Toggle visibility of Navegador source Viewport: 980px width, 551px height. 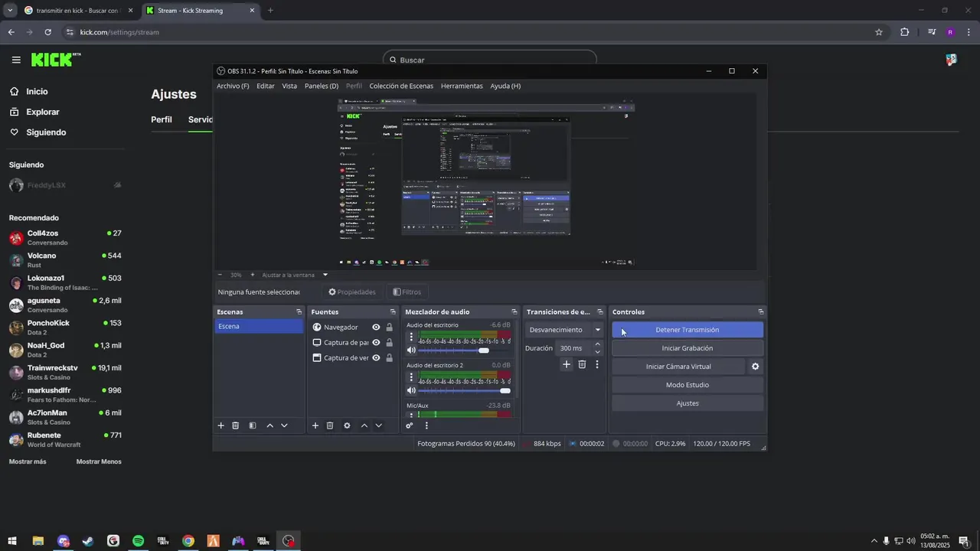pyautogui.click(x=376, y=328)
